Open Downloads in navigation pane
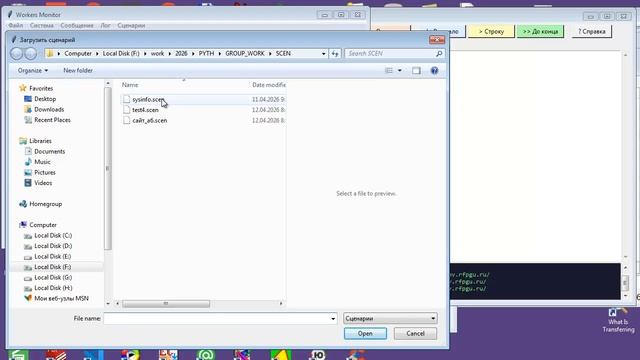This screenshot has width=640, height=360. coord(49,109)
